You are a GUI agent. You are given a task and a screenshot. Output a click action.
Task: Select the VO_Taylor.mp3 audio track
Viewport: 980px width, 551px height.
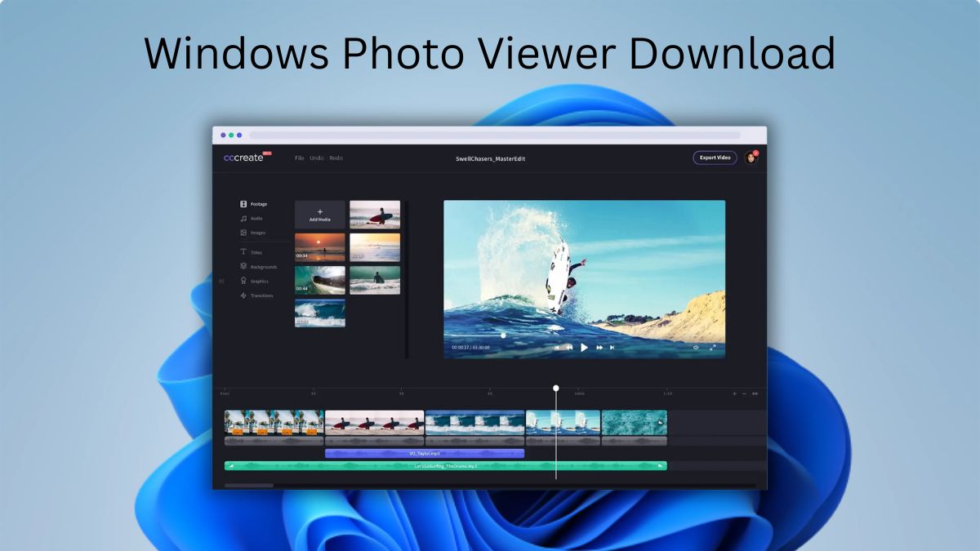pyautogui.click(x=425, y=453)
